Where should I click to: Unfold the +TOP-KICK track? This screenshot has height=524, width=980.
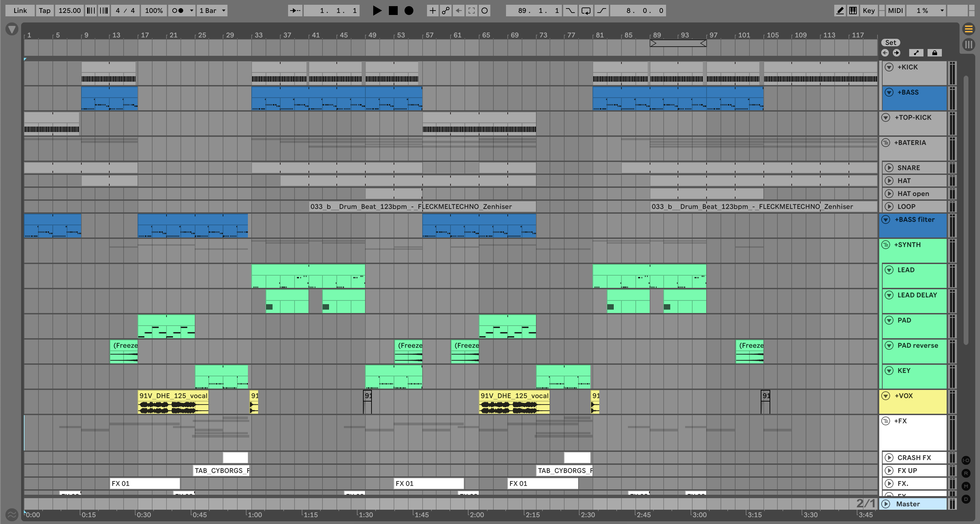(886, 117)
